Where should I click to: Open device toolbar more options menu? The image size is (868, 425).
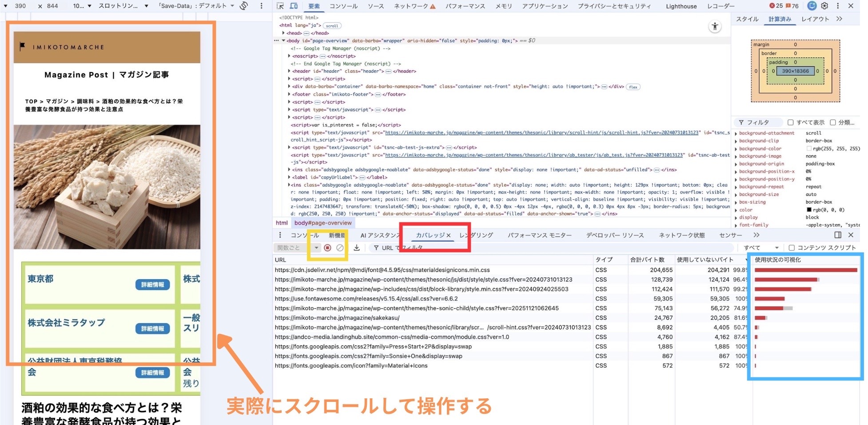coord(261,6)
